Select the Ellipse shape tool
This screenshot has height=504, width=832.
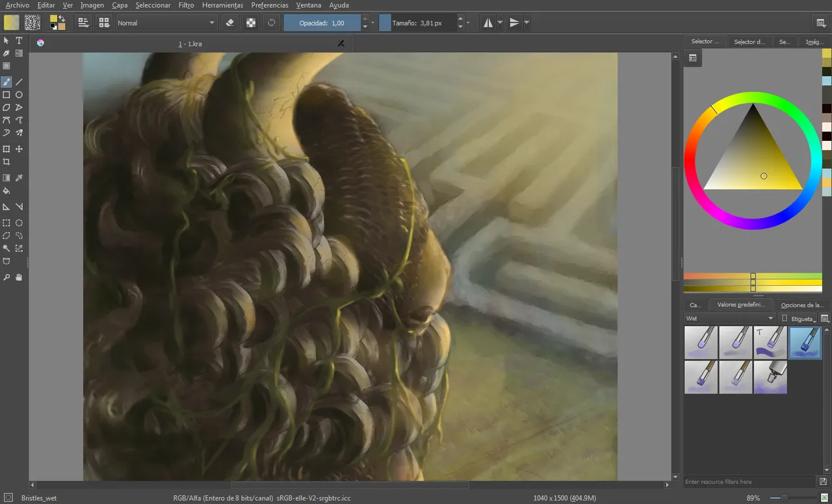pyautogui.click(x=19, y=95)
